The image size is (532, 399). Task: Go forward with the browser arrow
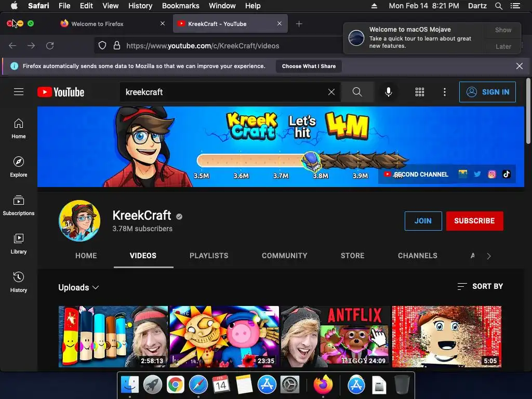tap(31, 46)
